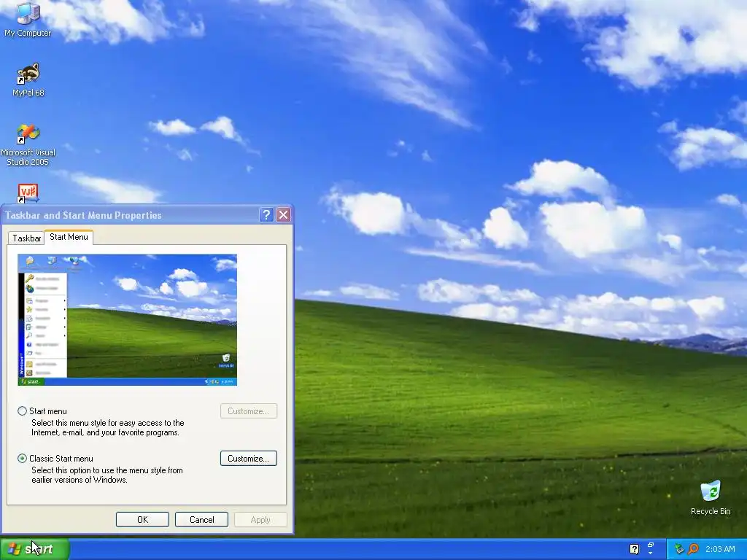The width and height of the screenshot is (747, 560).
Task: Switch to the Taskbar tab
Action: tap(27, 238)
